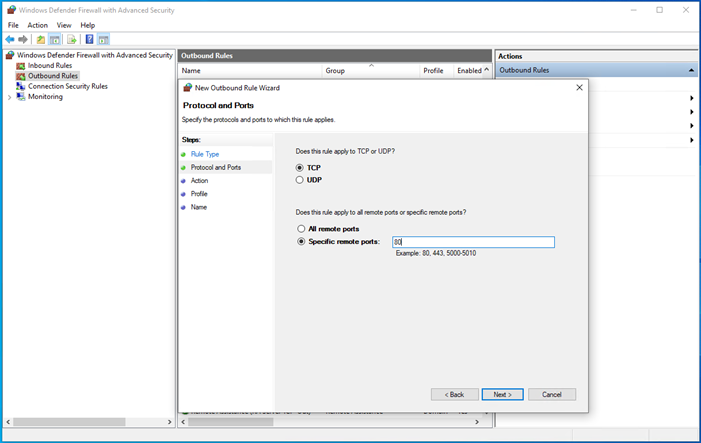
Task: Click the Name step in the wizard steps
Action: tap(199, 207)
